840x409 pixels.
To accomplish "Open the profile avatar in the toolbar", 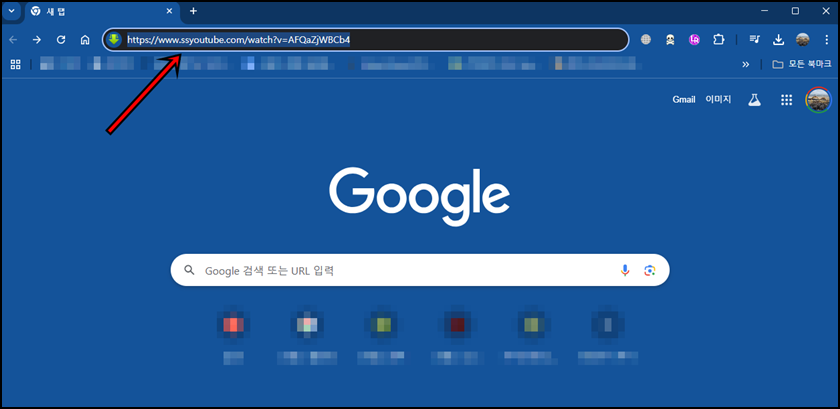I will click(x=802, y=39).
